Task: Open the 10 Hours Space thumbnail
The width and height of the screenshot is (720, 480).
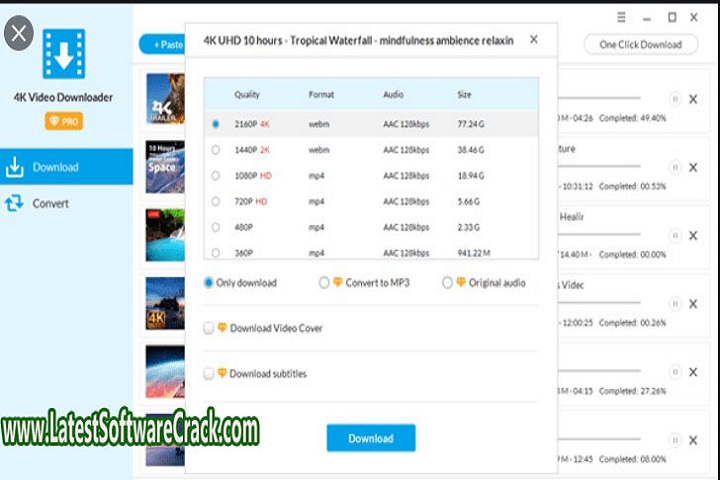Action: pyautogui.click(x=165, y=167)
